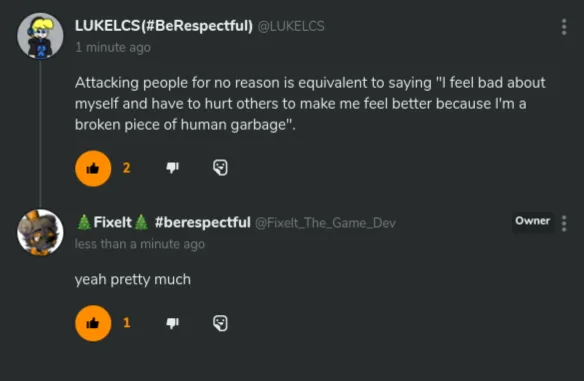This screenshot has height=381, width=584.
Task: Click the thread line connecting the comments
Action: coord(40,134)
